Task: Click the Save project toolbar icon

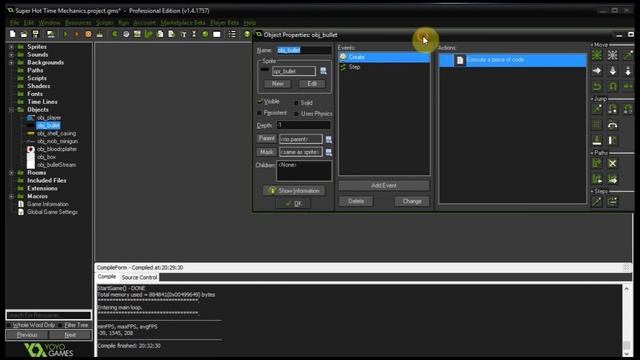Action: pyautogui.click(x=36, y=34)
